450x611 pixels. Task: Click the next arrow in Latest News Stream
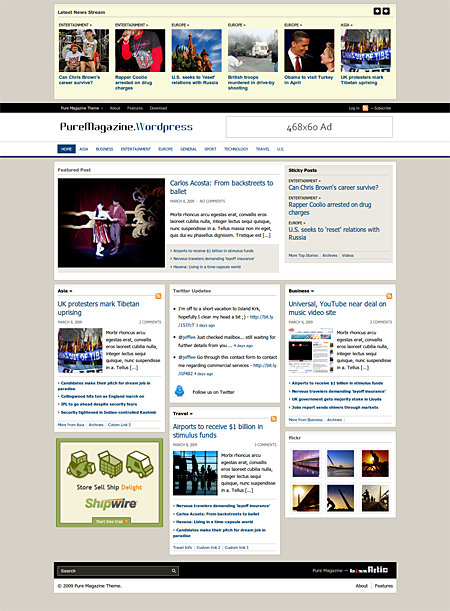(x=386, y=11)
